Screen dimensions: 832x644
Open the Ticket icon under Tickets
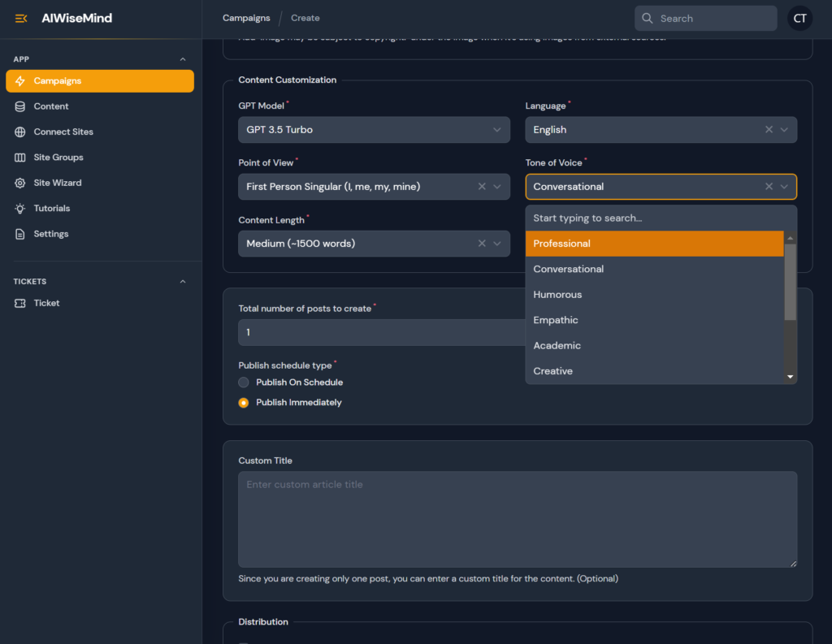(20, 303)
